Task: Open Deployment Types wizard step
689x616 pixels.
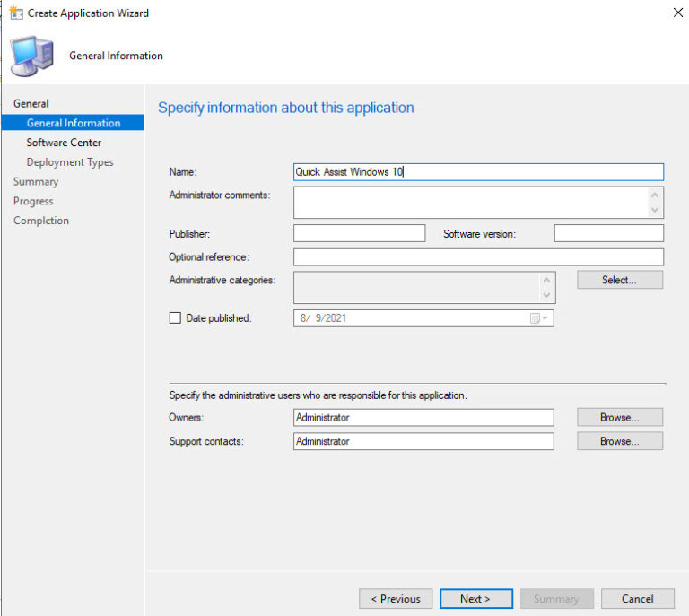Action: pyautogui.click(x=70, y=162)
